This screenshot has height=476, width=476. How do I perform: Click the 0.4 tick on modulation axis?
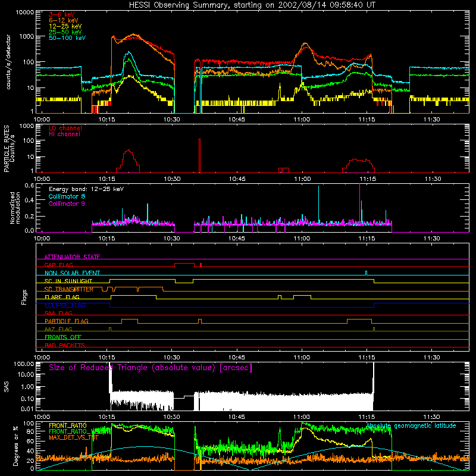tap(29, 200)
